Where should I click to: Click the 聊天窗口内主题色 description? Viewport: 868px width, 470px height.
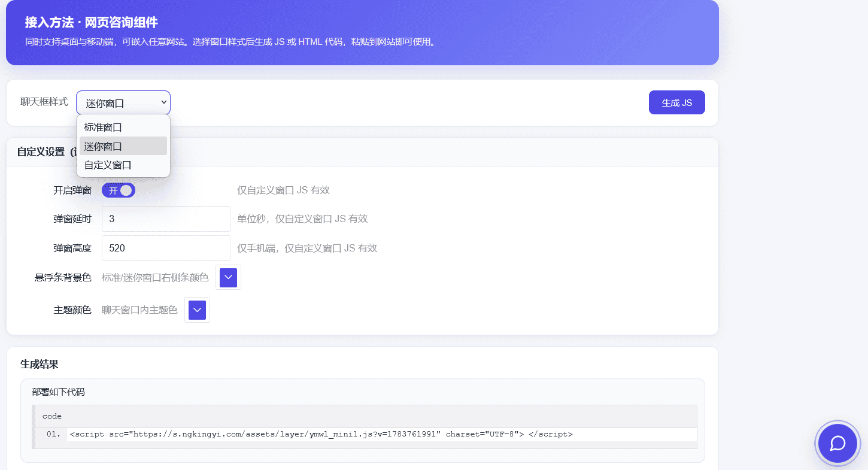click(x=139, y=310)
